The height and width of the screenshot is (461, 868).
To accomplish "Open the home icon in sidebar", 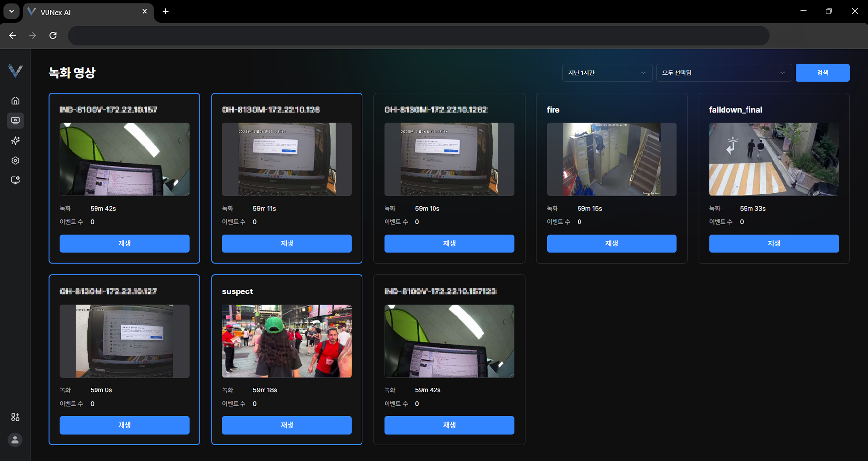I will [x=15, y=101].
